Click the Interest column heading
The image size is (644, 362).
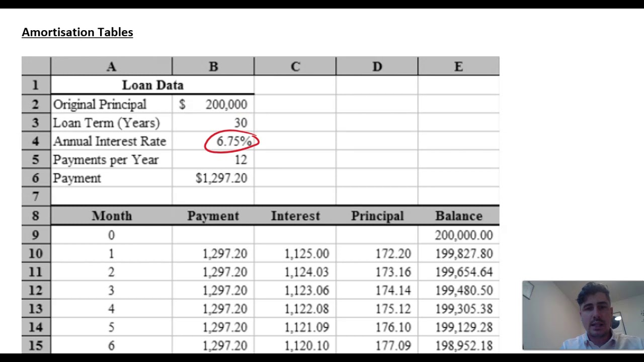[x=295, y=216]
